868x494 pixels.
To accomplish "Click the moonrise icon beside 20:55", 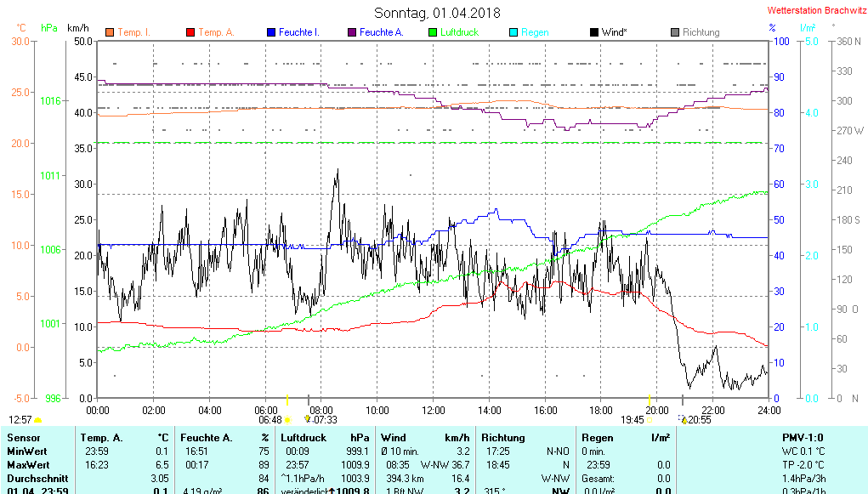I will tap(684, 420).
